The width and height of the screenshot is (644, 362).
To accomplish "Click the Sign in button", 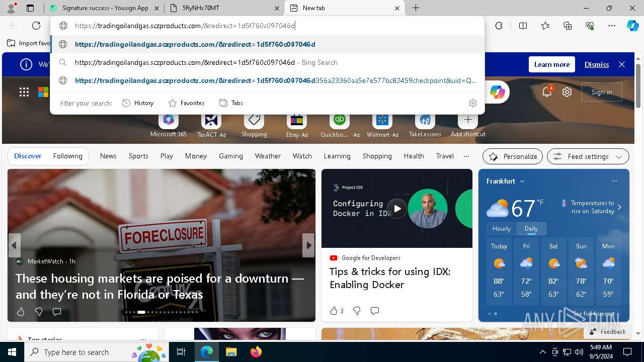I will (602, 92).
